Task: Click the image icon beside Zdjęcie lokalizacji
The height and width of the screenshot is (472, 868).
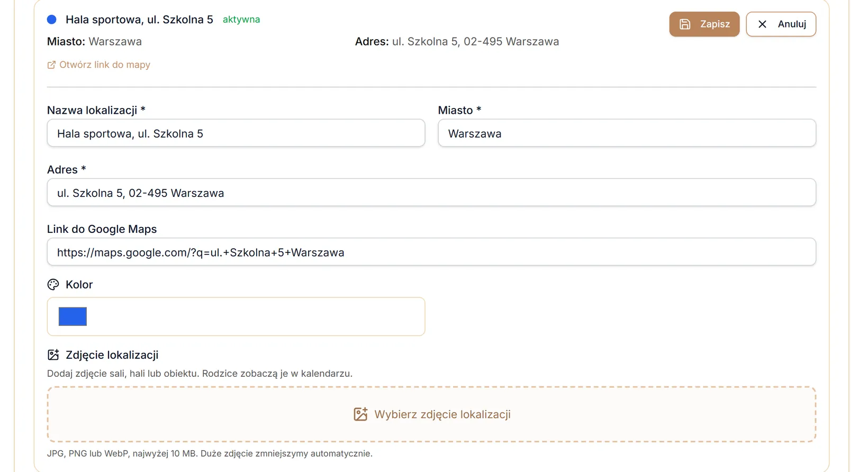Action: point(53,355)
